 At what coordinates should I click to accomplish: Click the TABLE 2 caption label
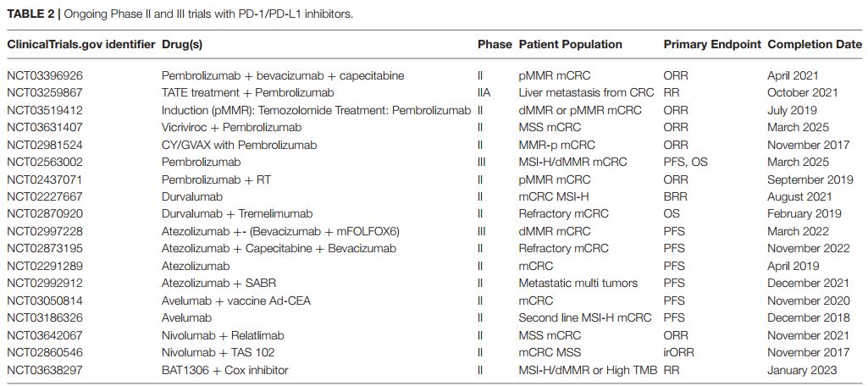pos(32,14)
